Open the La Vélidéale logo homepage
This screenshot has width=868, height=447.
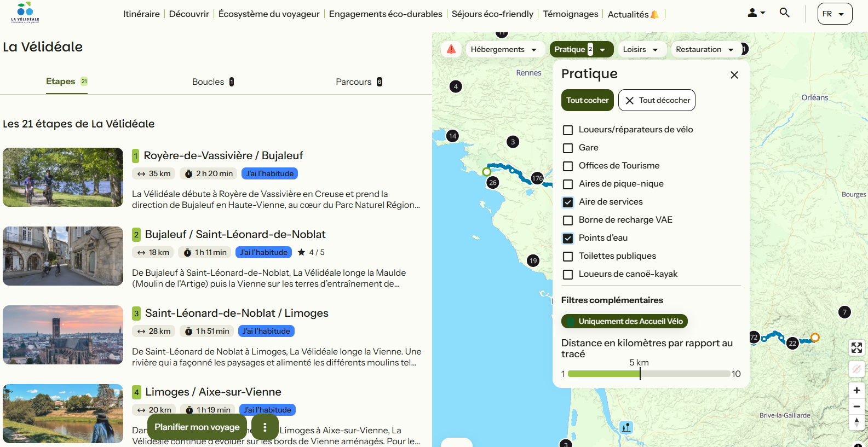click(x=25, y=13)
